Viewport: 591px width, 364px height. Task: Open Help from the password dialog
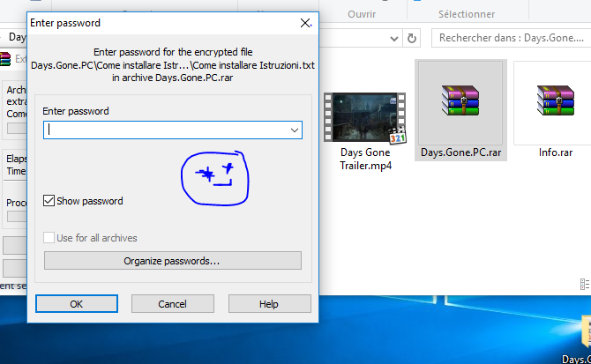270,304
